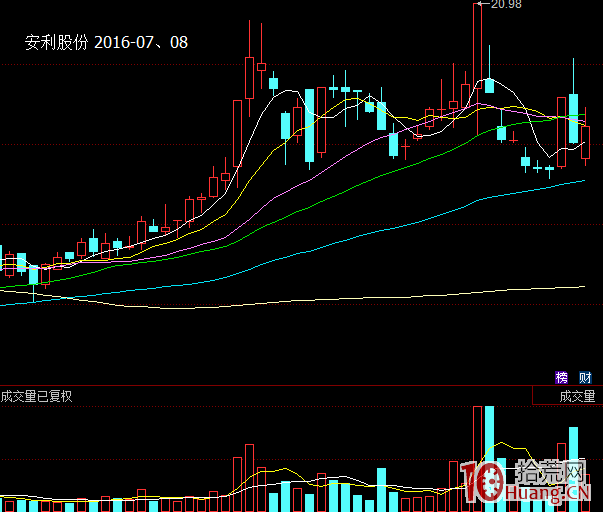Click the chart title 安利股份 2016-07、08
This screenshot has width=603, height=512.
coord(106,42)
